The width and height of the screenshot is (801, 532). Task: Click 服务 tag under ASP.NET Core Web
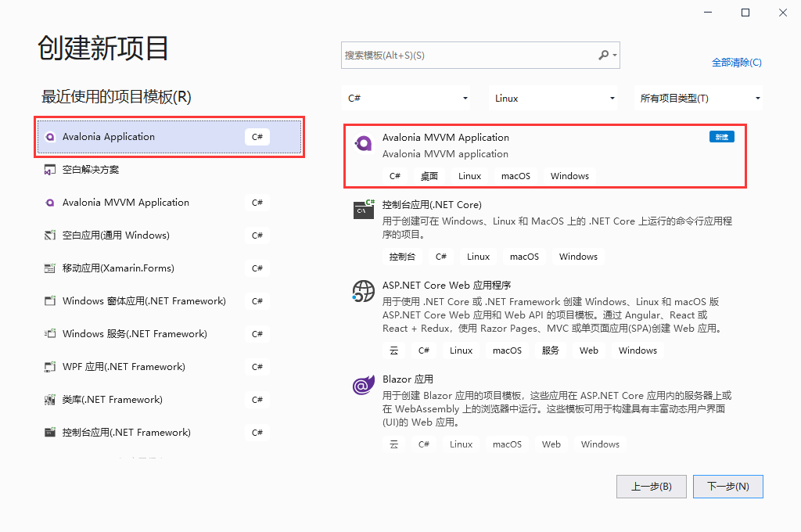[550, 350]
